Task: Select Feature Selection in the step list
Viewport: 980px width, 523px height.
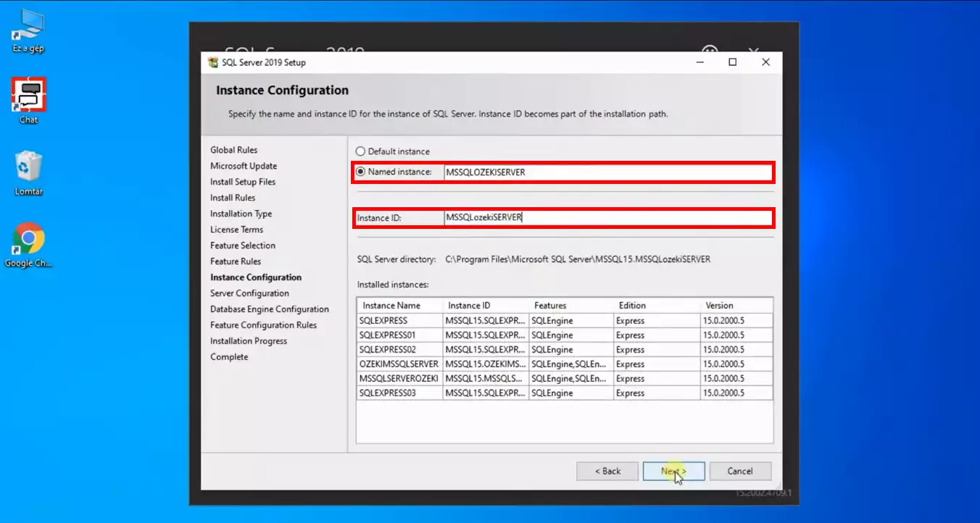Action: click(243, 246)
